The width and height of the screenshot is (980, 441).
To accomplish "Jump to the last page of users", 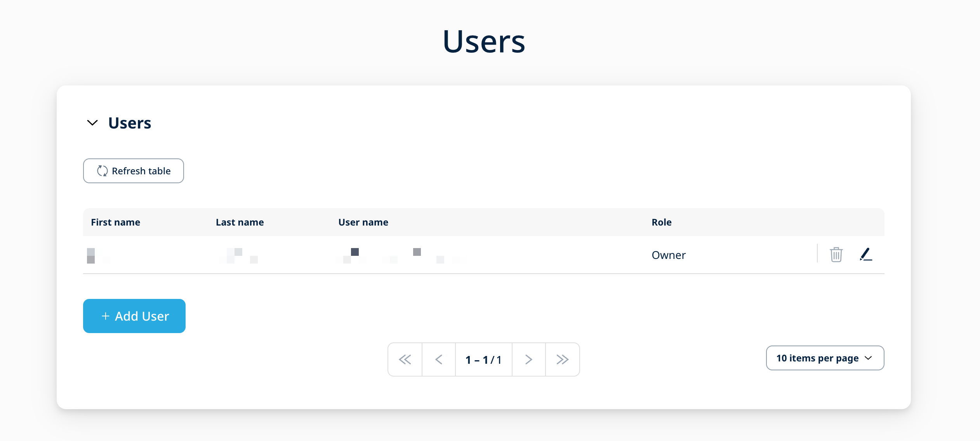I will coord(562,359).
